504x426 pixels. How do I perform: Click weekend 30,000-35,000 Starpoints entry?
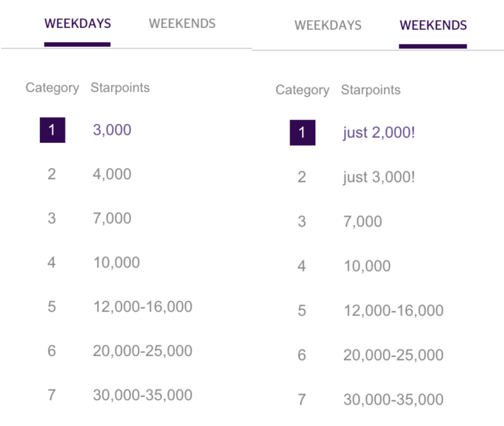[393, 399]
